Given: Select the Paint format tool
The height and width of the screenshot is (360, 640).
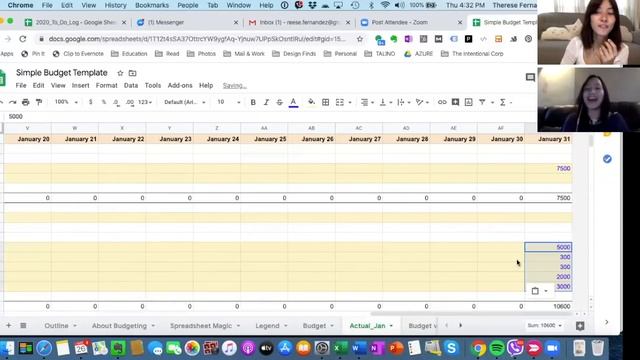Looking at the screenshot, I should tap(39, 102).
